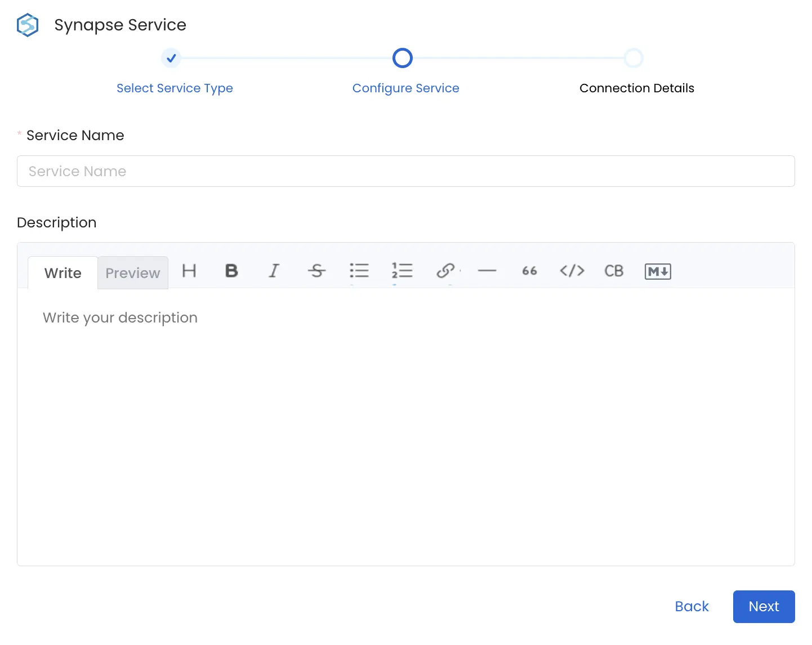Insert a numbered list
The image size is (812, 645).
[x=402, y=271]
